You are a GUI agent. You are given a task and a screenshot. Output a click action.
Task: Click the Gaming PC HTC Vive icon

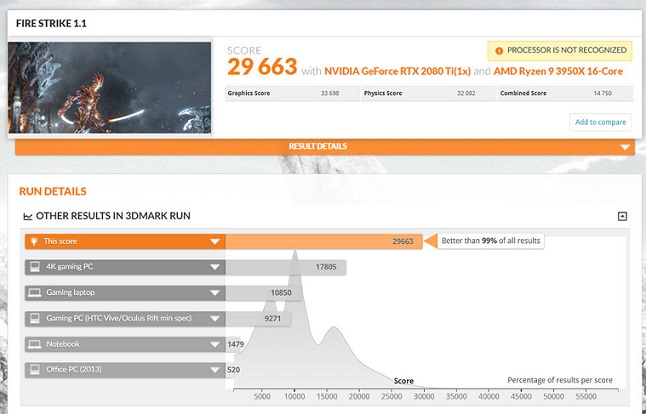click(34, 319)
